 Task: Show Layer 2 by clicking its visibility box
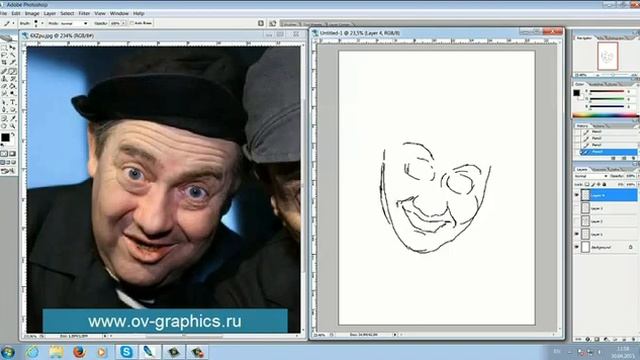[x=577, y=221]
